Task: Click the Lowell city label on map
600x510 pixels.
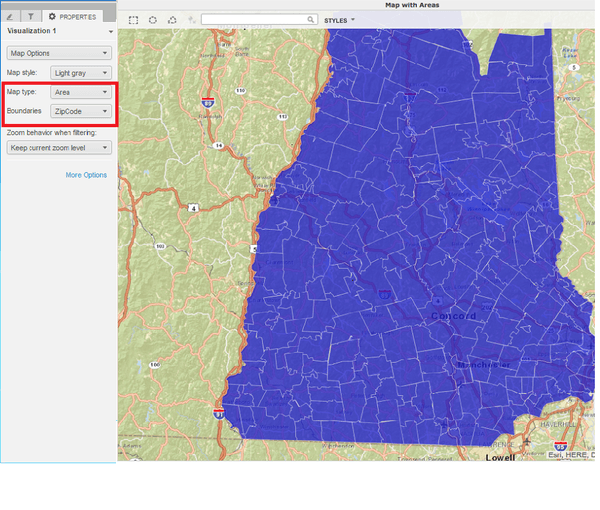Action: [499, 458]
